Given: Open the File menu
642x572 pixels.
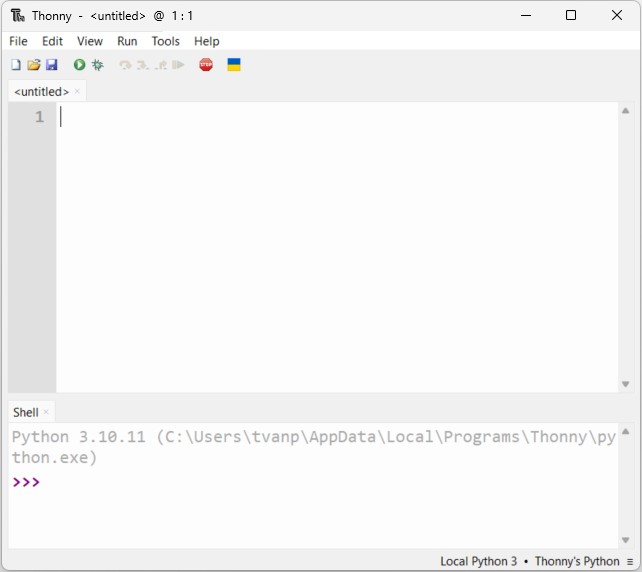Looking at the screenshot, I should (x=18, y=41).
